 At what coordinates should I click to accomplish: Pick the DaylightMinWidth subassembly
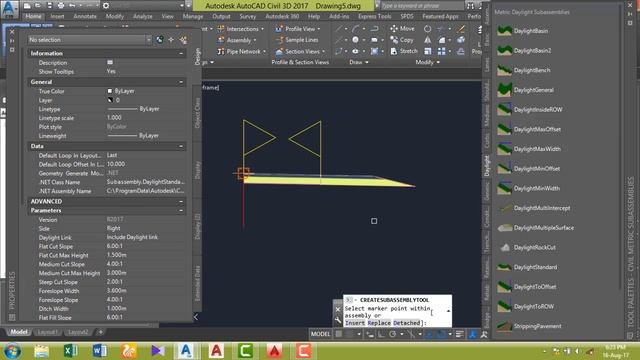[x=537, y=188]
